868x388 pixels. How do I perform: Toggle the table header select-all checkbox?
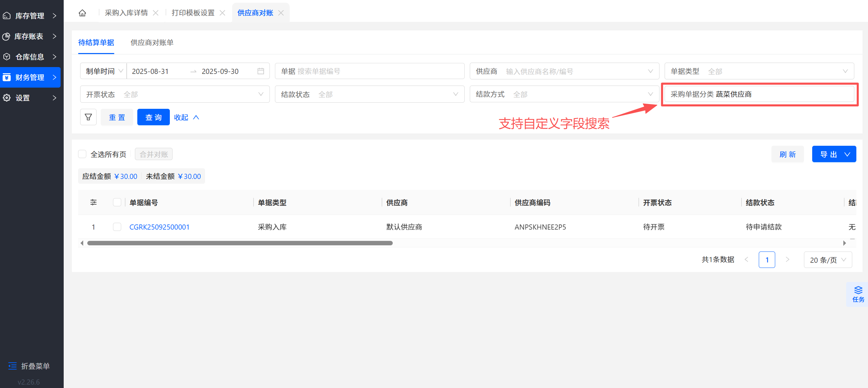[x=117, y=203]
